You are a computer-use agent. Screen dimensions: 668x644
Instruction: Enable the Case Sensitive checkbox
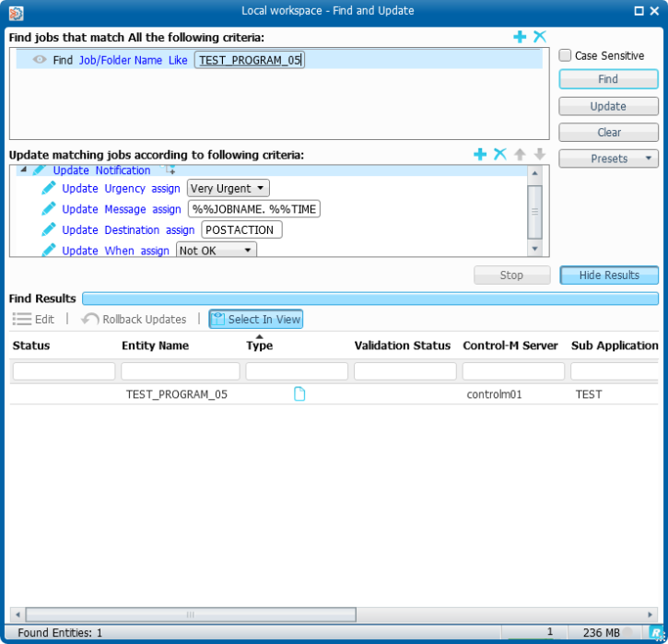pos(566,55)
